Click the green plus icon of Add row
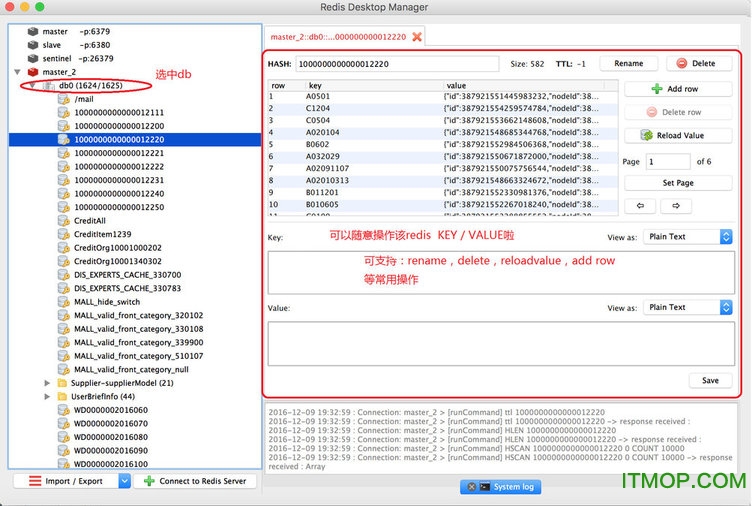The image size is (752, 506). tap(657, 89)
